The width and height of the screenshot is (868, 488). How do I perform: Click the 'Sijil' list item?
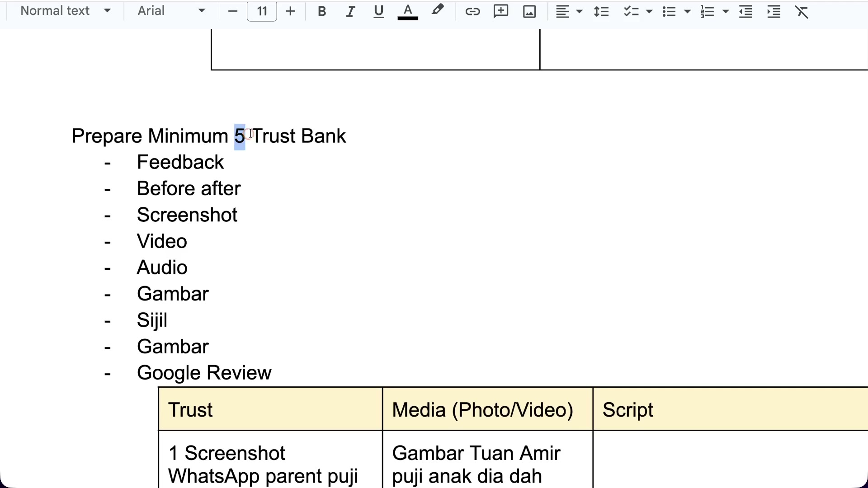click(x=152, y=320)
